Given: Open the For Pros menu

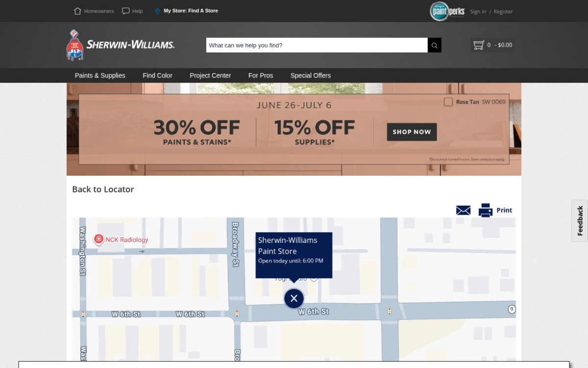Looking at the screenshot, I should point(261,76).
